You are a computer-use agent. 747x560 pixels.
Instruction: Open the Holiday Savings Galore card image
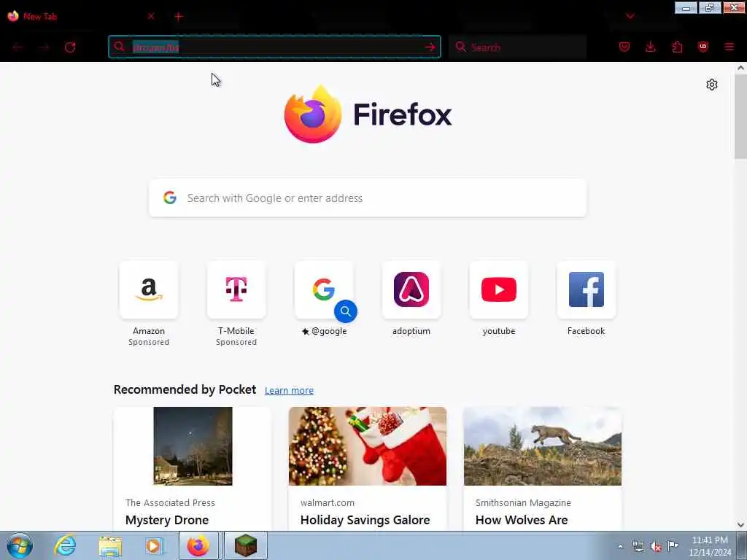pos(368,446)
